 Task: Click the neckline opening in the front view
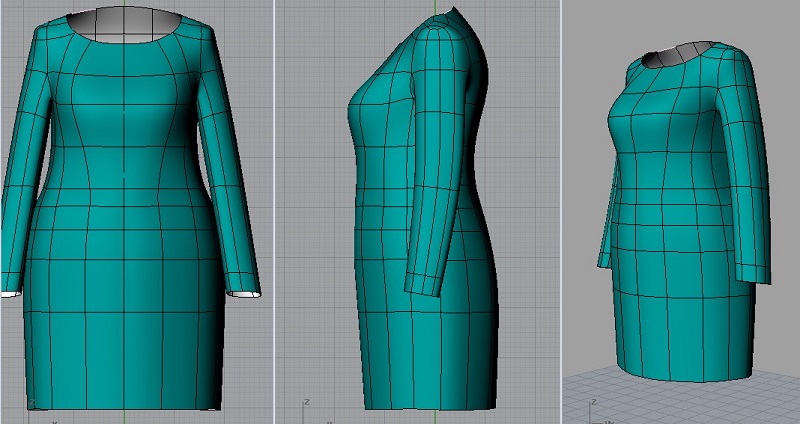coord(124,24)
